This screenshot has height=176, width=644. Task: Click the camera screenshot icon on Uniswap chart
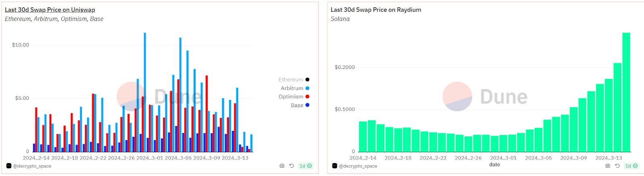[282, 166]
